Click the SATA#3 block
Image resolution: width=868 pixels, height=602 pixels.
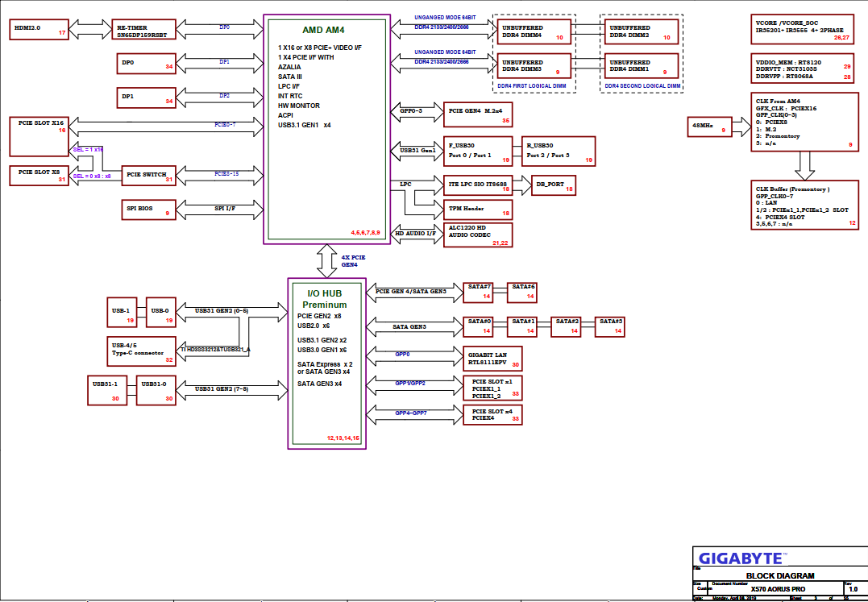point(609,326)
